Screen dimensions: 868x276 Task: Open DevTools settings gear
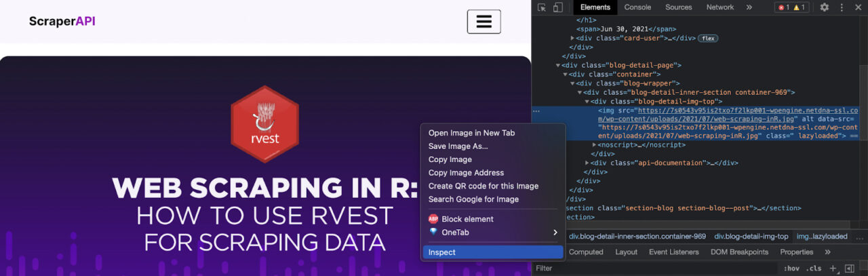pyautogui.click(x=825, y=7)
